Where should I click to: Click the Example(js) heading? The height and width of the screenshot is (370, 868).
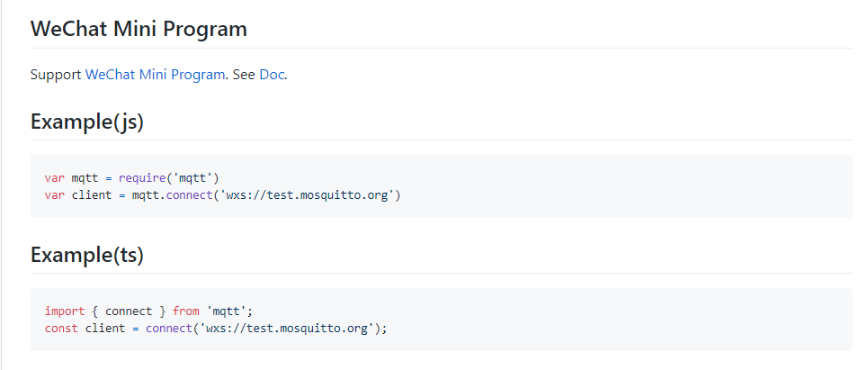pos(87,122)
